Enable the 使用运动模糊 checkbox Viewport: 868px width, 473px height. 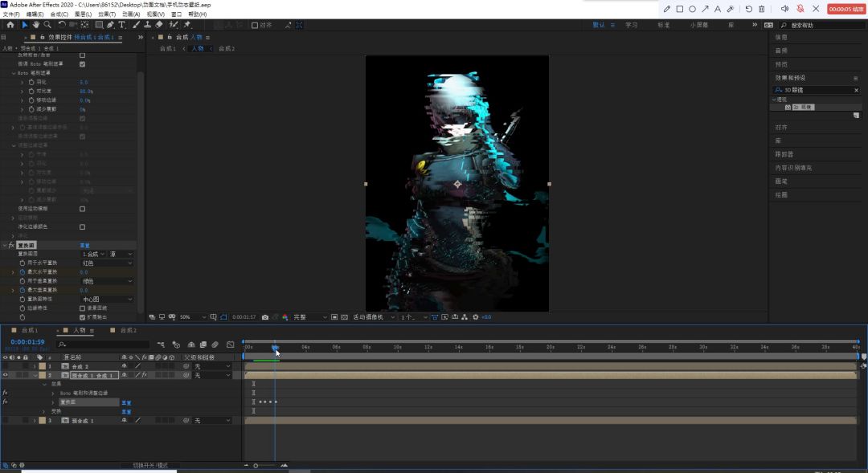(x=83, y=209)
